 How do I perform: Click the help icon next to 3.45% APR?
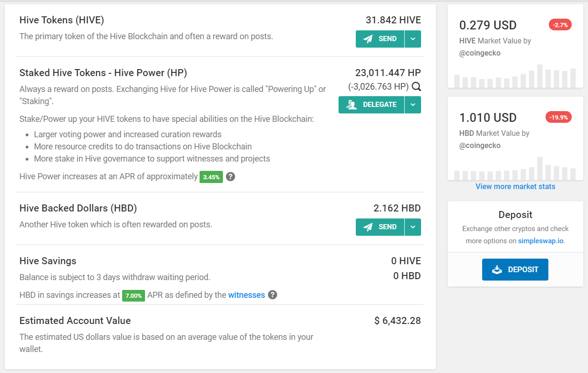tap(230, 177)
